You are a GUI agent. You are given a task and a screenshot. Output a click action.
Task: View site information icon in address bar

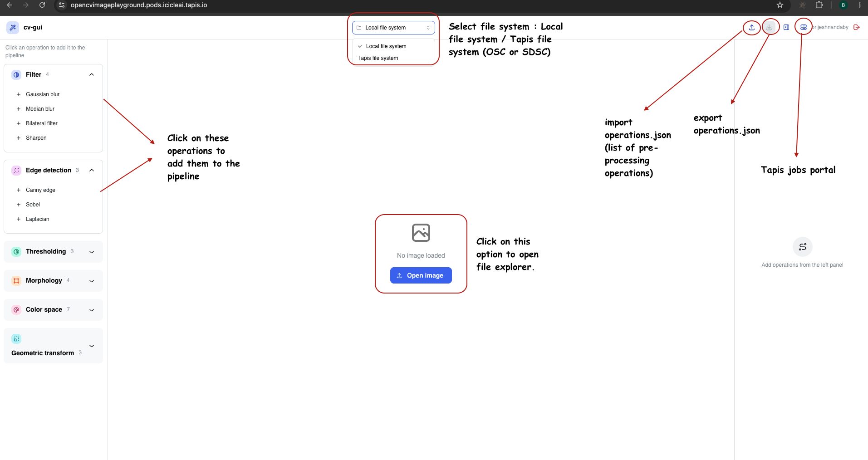pos(62,5)
